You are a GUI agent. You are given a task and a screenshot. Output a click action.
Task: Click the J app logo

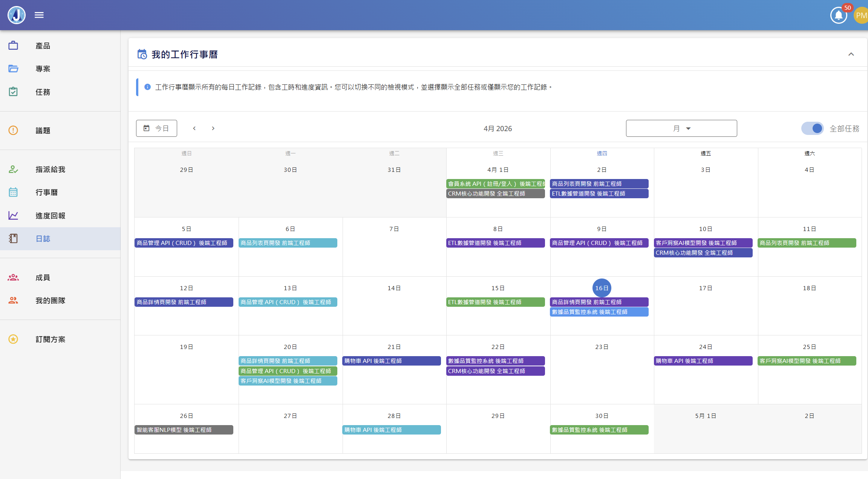tap(17, 15)
